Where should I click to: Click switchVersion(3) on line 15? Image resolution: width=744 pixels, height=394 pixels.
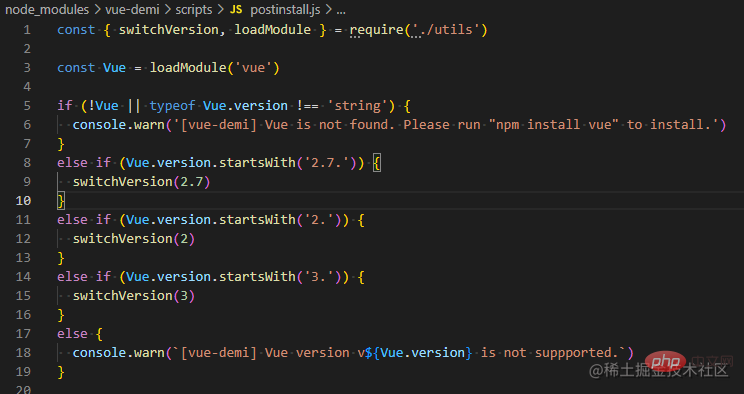tap(133, 296)
